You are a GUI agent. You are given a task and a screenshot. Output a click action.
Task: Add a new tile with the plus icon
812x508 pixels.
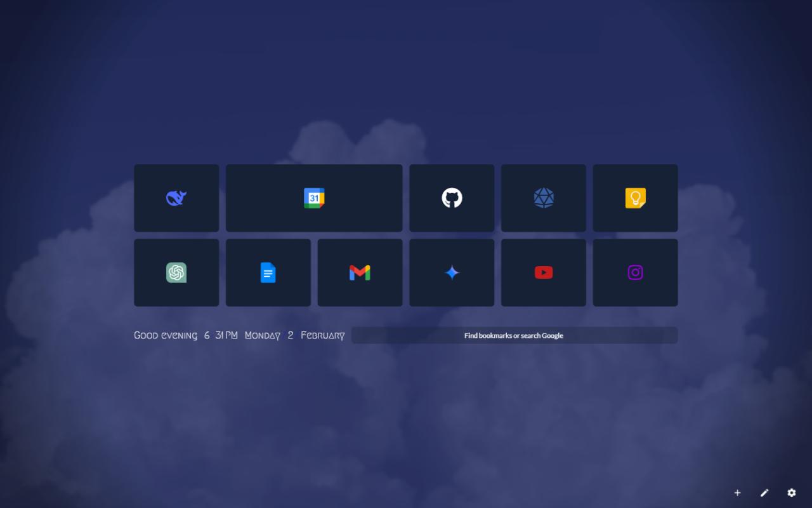tap(737, 493)
